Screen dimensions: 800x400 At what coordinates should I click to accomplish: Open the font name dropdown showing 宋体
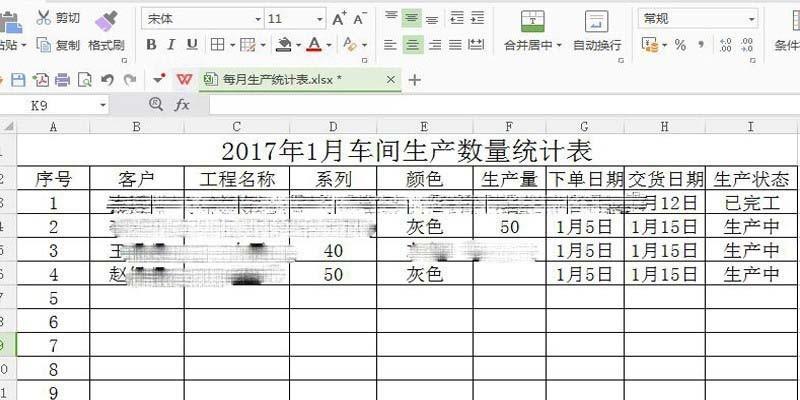pos(202,18)
